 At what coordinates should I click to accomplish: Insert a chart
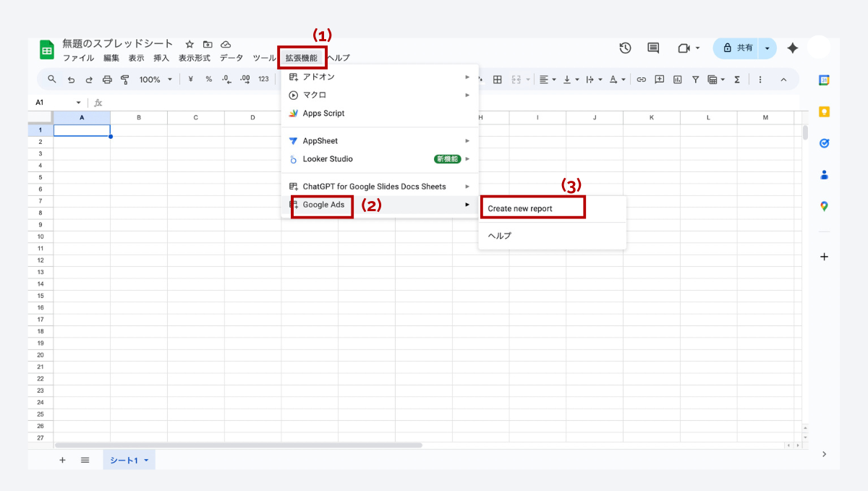tap(678, 80)
